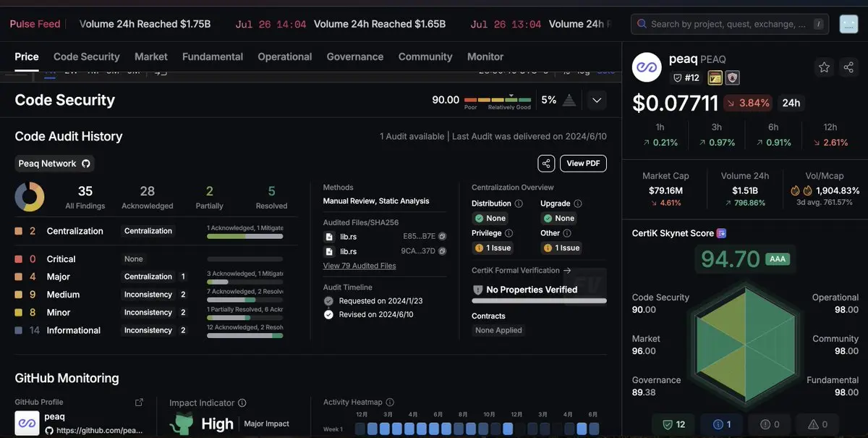868x438 pixels.
Task: Switch to the Price tab
Action: click(x=27, y=56)
